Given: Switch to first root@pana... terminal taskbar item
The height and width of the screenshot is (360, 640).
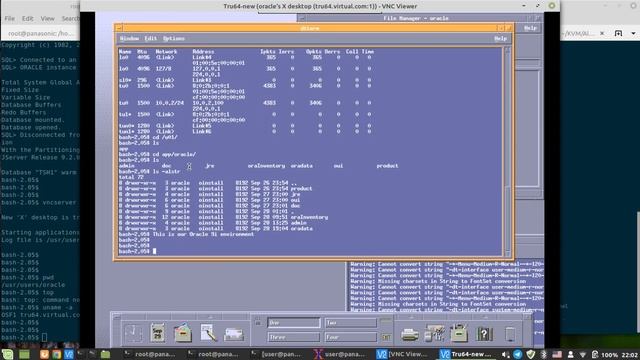Looking at the screenshot, I should click(x=149, y=354).
